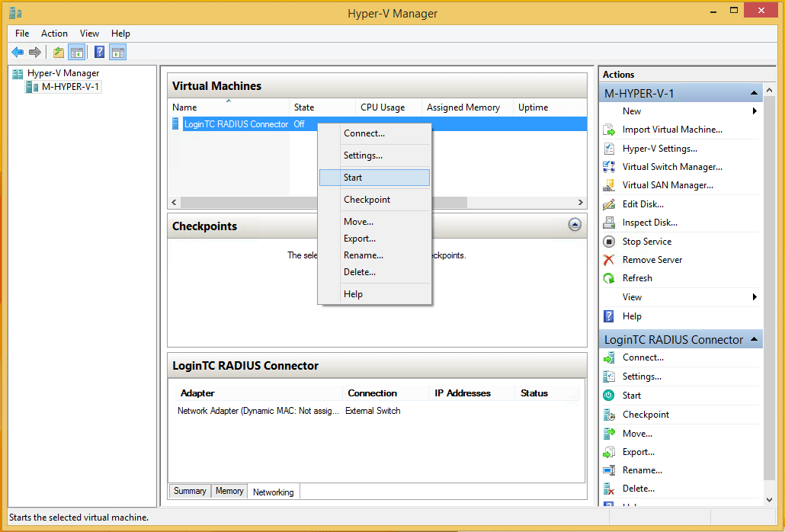Screen dimensions: 785x532
Task: Click the red Remove Server icon
Action: coord(609,260)
